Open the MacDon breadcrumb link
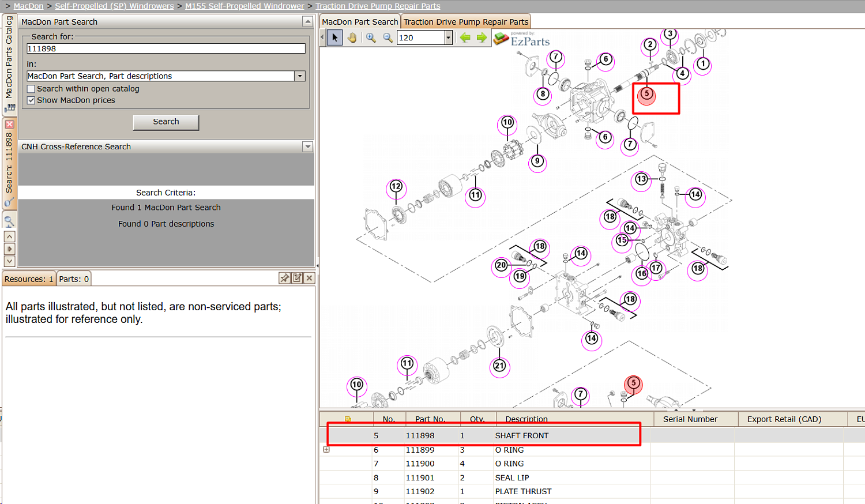The width and height of the screenshot is (865, 504). click(x=28, y=6)
